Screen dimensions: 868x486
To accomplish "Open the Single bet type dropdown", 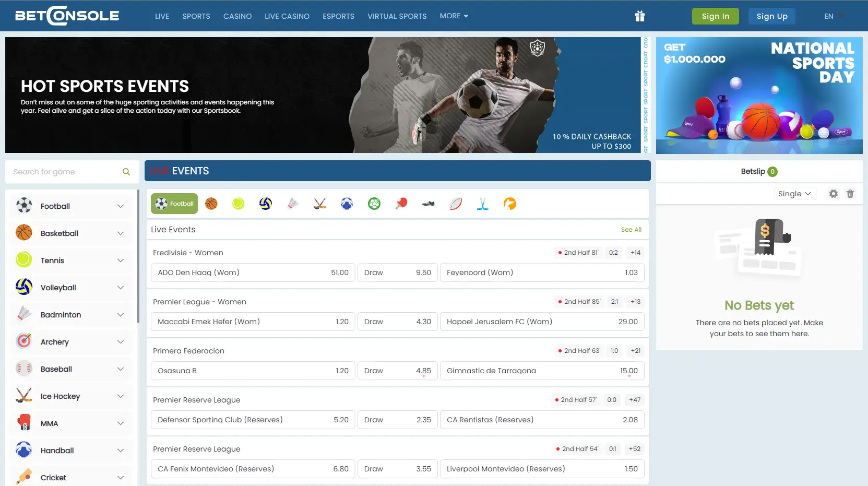I will 794,194.
